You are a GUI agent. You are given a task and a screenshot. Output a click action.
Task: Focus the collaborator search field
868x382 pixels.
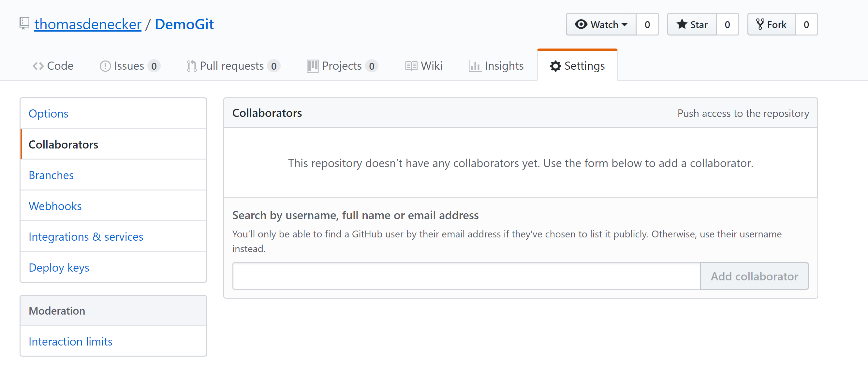pos(466,276)
